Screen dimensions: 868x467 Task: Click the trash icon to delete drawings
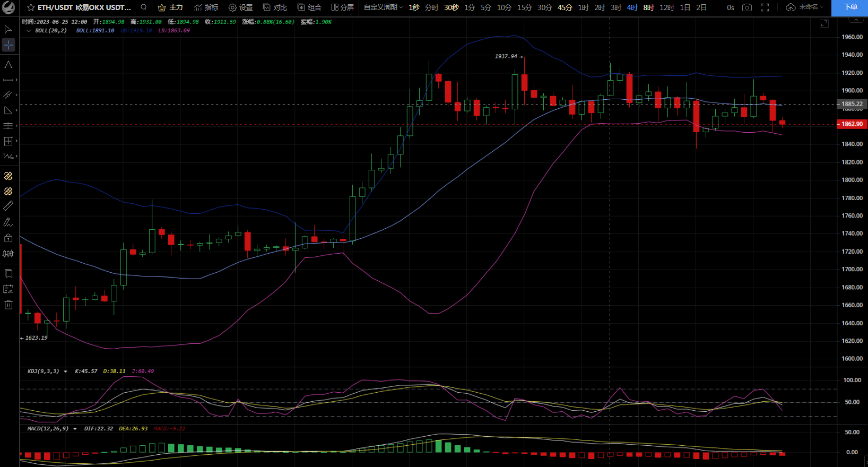point(8,305)
